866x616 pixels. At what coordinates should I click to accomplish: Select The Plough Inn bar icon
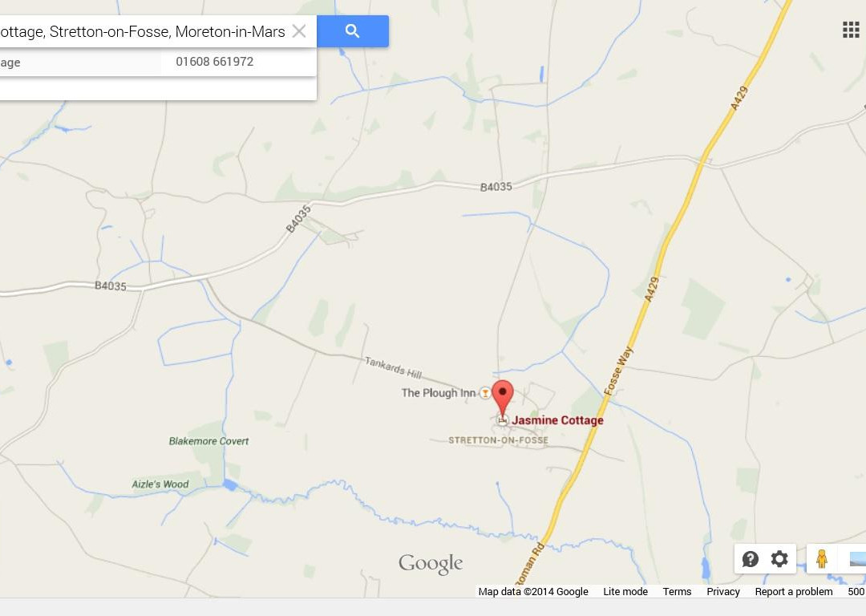485,393
